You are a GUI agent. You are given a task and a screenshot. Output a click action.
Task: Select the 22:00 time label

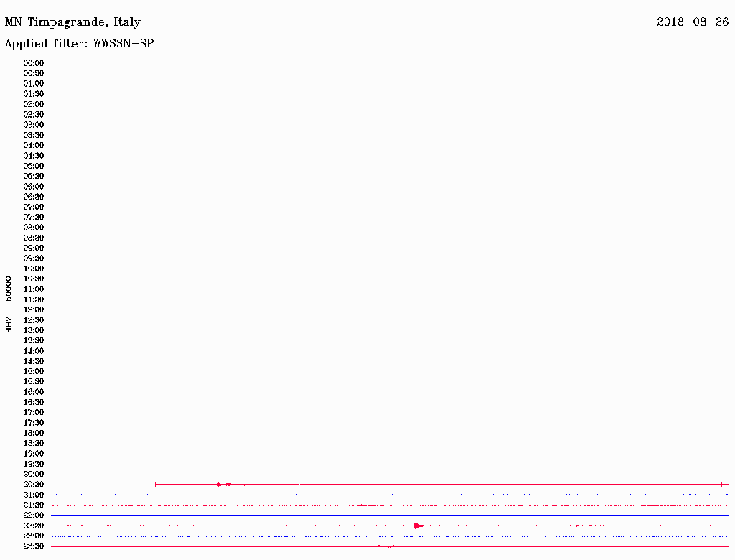[34, 515]
